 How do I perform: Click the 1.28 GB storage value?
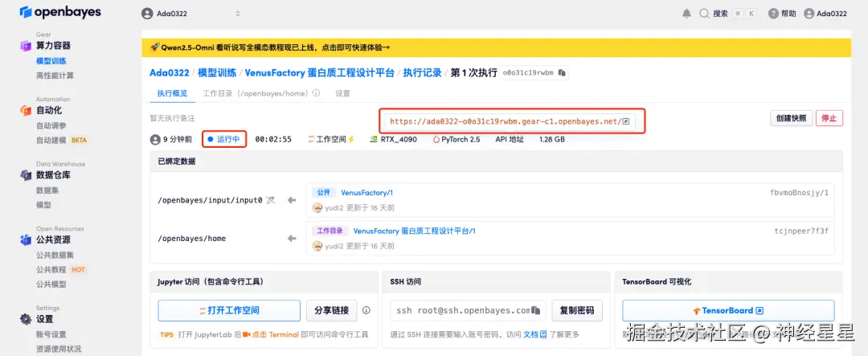point(552,140)
